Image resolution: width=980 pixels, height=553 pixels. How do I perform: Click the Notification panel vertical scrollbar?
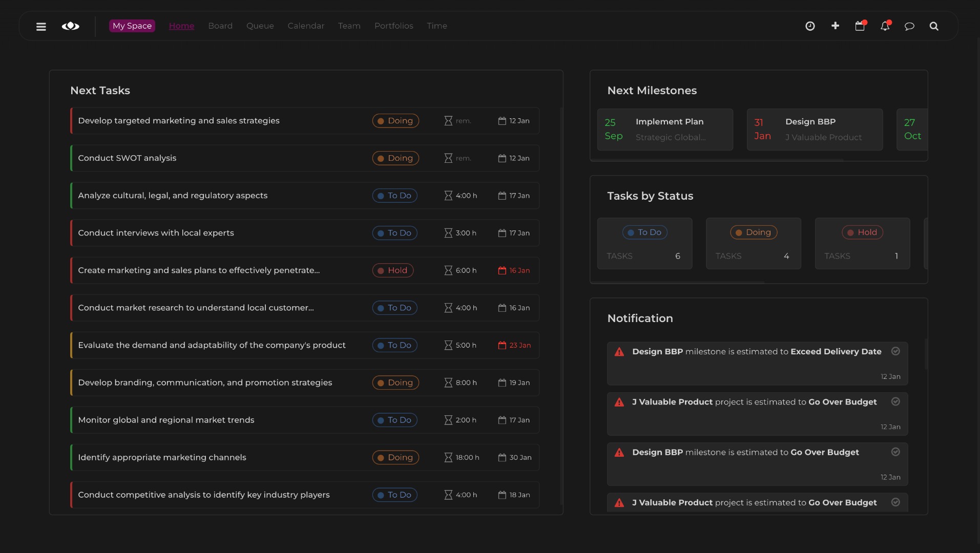pyautogui.click(x=926, y=354)
